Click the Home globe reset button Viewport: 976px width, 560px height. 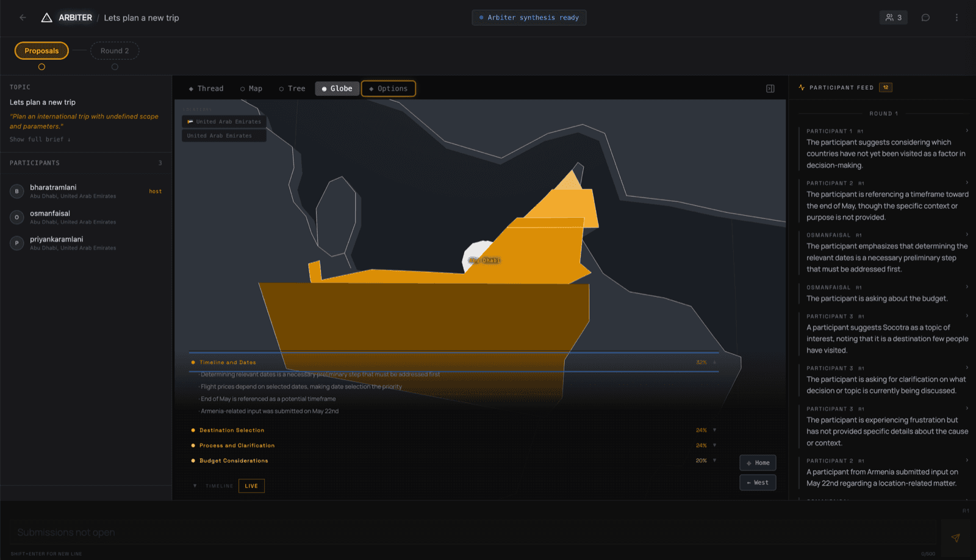(758, 463)
